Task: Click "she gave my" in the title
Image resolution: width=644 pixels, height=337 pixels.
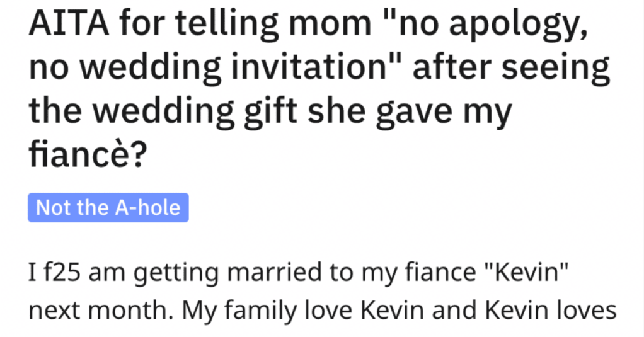Action: tap(410, 113)
